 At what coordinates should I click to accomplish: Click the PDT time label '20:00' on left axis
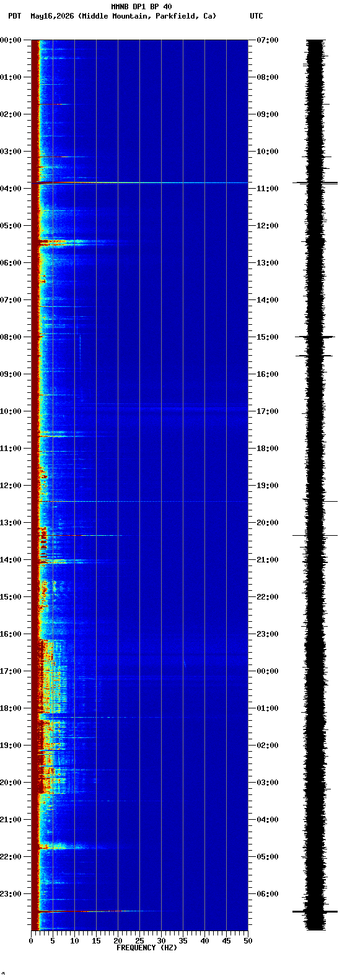click(11, 783)
